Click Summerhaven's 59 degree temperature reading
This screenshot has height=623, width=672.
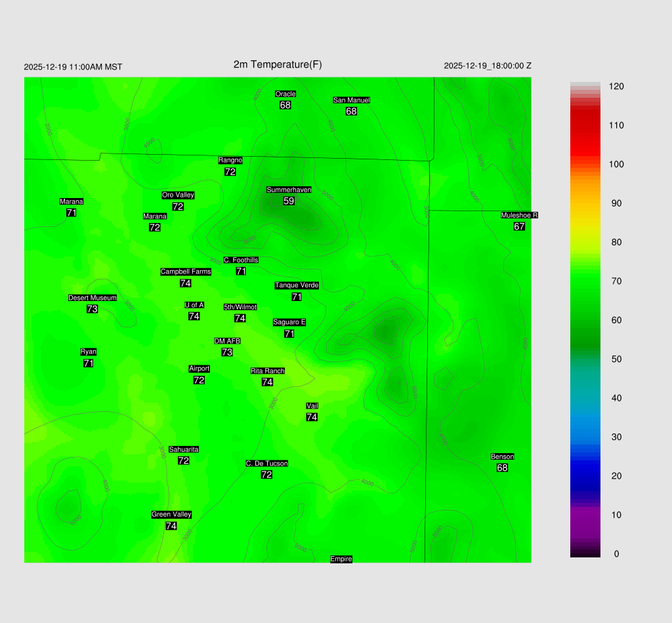click(289, 201)
